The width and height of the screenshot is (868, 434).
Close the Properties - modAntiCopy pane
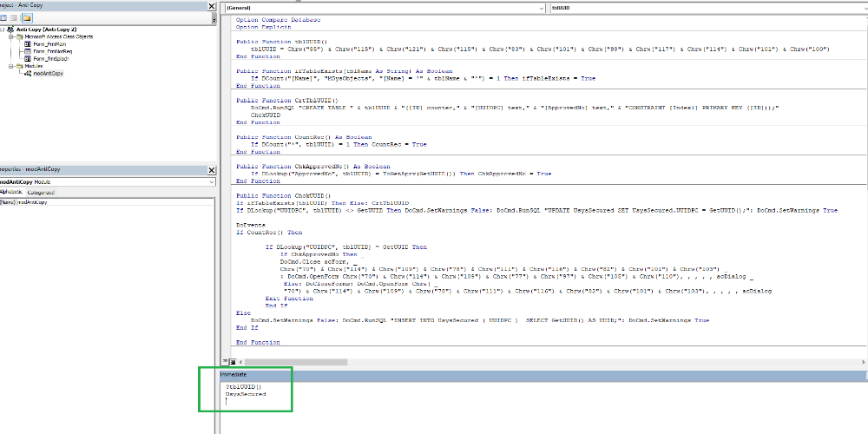click(x=212, y=170)
